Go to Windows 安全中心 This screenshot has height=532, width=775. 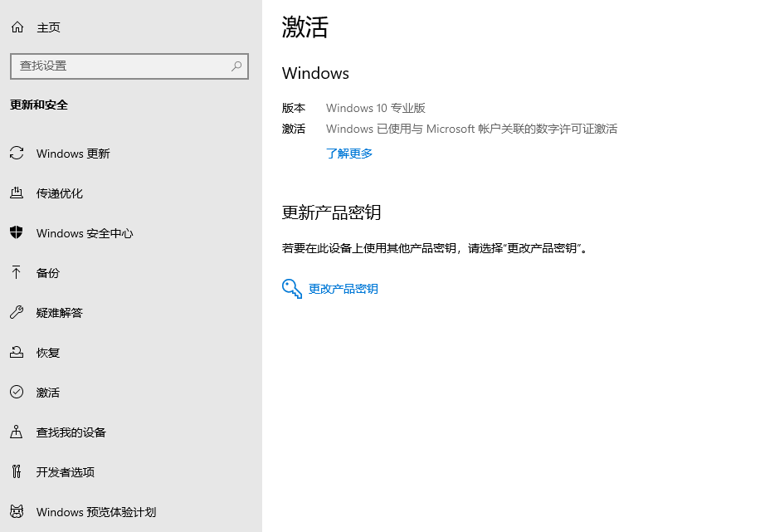(x=85, y=233)
